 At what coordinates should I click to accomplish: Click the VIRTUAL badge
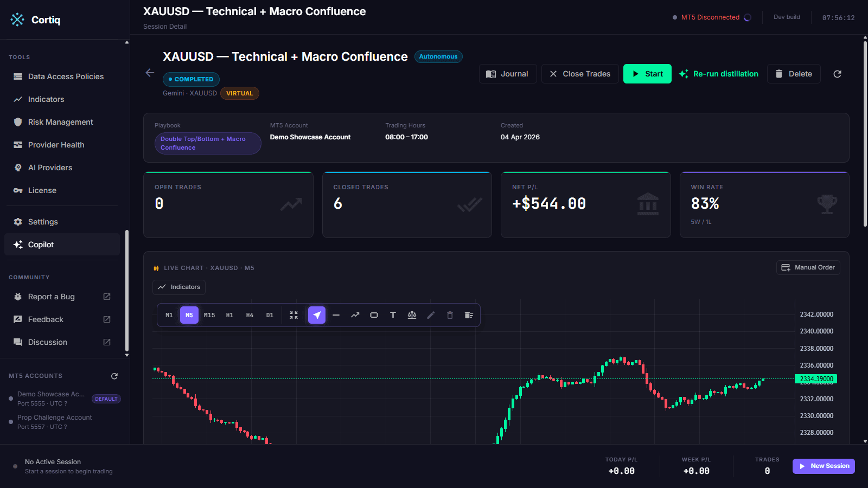click(240, 93)
